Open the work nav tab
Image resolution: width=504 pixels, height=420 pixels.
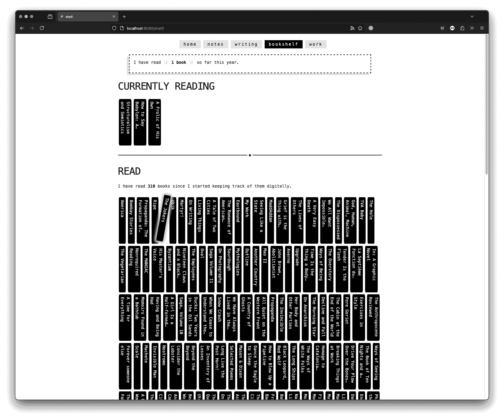click(x=316, y=44)
